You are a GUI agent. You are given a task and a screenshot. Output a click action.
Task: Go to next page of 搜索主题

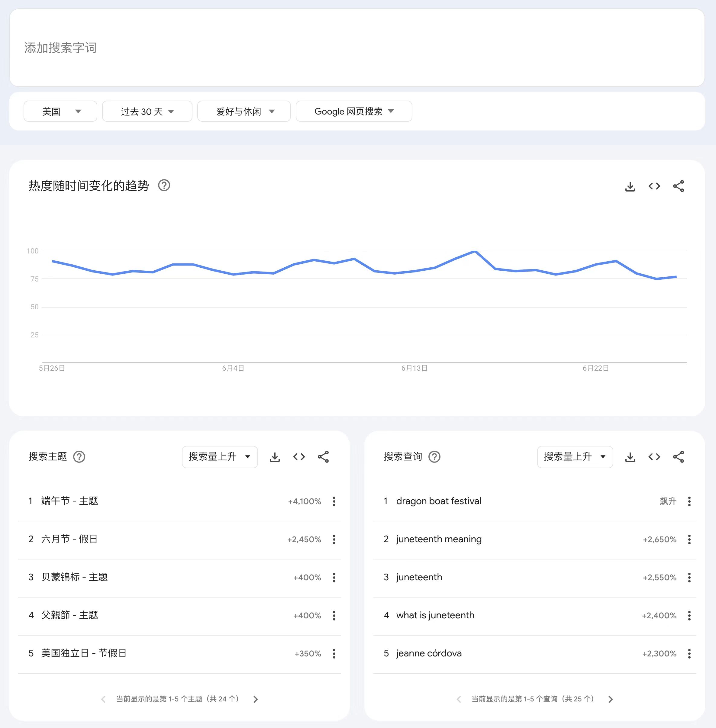[256, 699]
